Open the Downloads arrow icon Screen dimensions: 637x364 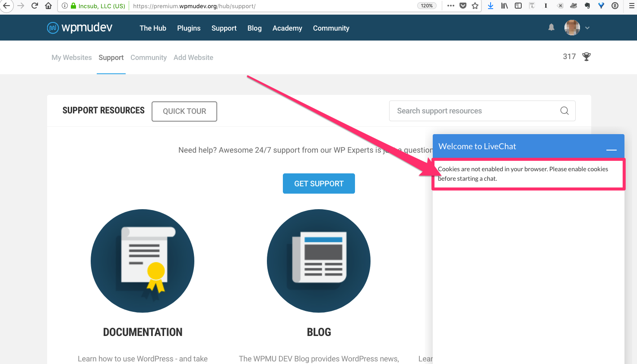(x=491, y=6)
